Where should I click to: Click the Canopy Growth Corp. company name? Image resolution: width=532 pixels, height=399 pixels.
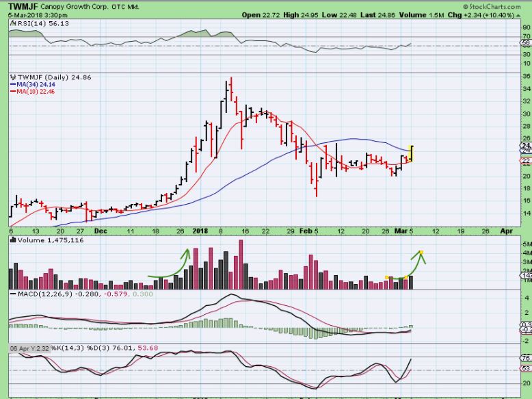pyautogui.click(x=74, y=6)
